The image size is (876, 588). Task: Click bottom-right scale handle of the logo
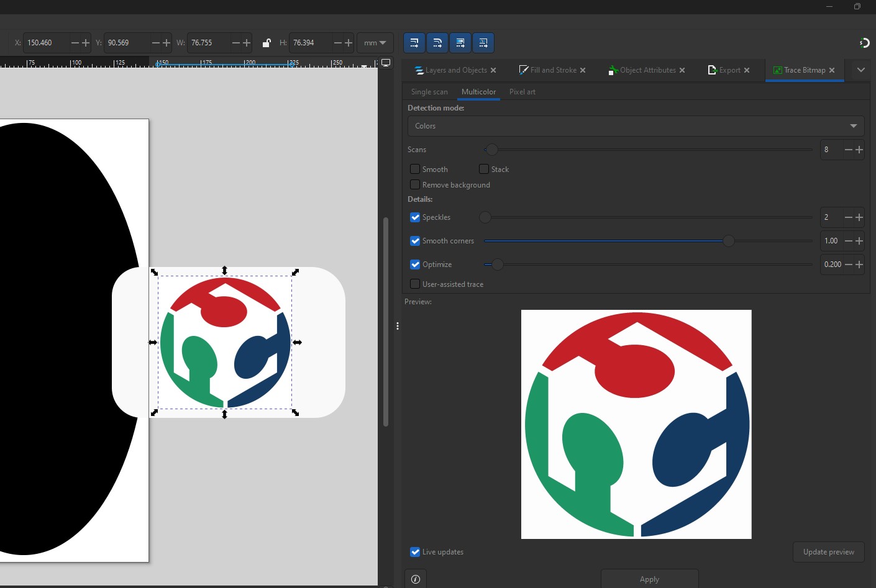click(296, 412)
